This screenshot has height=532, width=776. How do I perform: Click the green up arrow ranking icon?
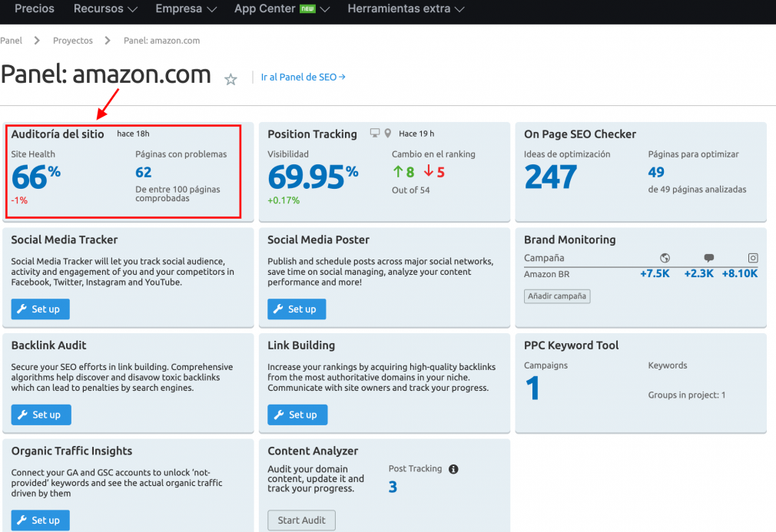[x=398, y=171]
